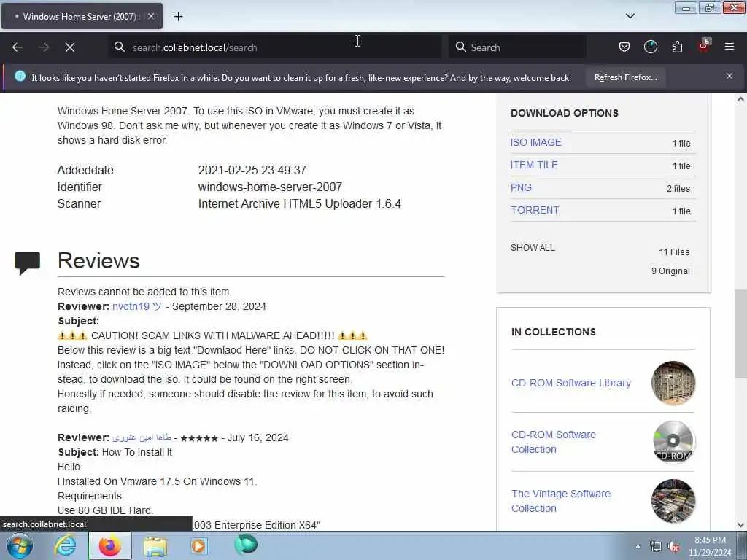
Task: Click CD-ROM Software Library thumbnail image
Action: tap(673, 383)
